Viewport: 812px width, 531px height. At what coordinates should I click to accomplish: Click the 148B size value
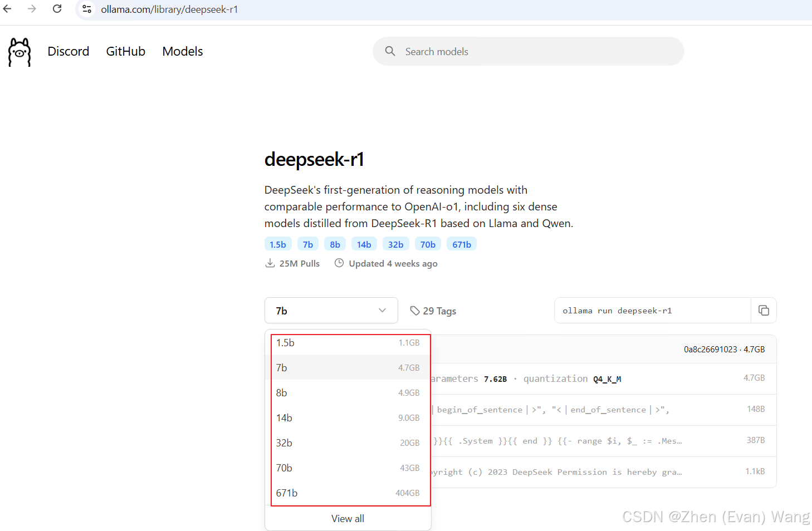756,409
